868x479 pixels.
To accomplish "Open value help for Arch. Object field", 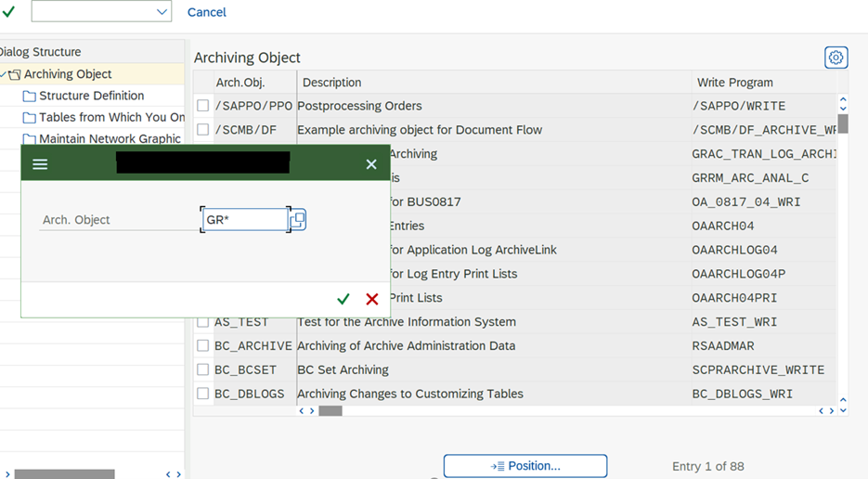I will click(298, 219).
